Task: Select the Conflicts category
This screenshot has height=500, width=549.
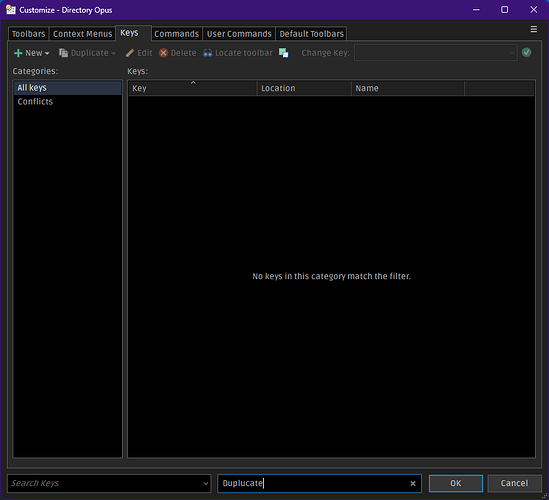Action: [x=68, y=102]
